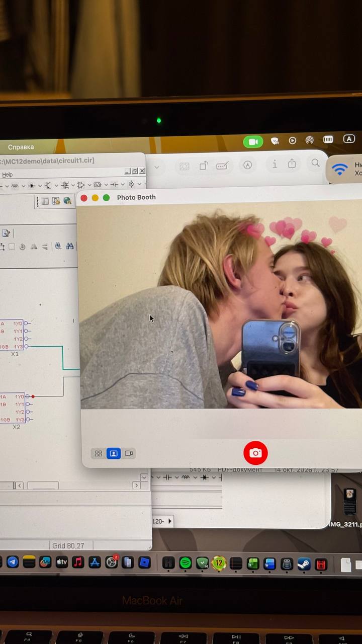Switch Photo Booth to video recording mode
362x644 pixels.
(x=129, y=453)
